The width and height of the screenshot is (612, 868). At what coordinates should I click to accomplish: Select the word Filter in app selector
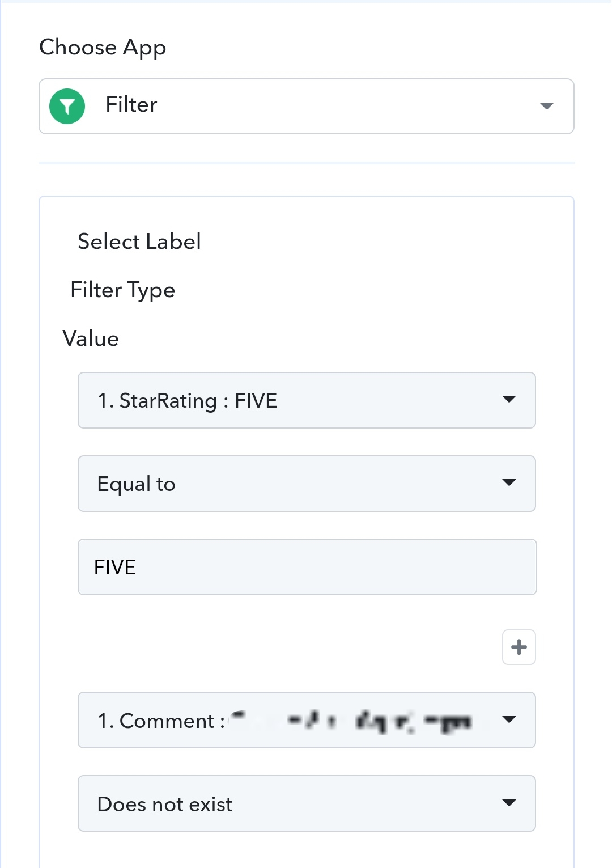tap(131, 105)
